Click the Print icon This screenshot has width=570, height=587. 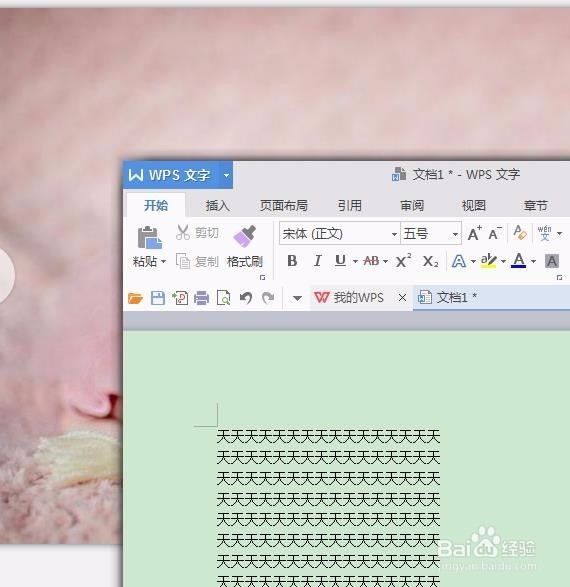point(201,298)
